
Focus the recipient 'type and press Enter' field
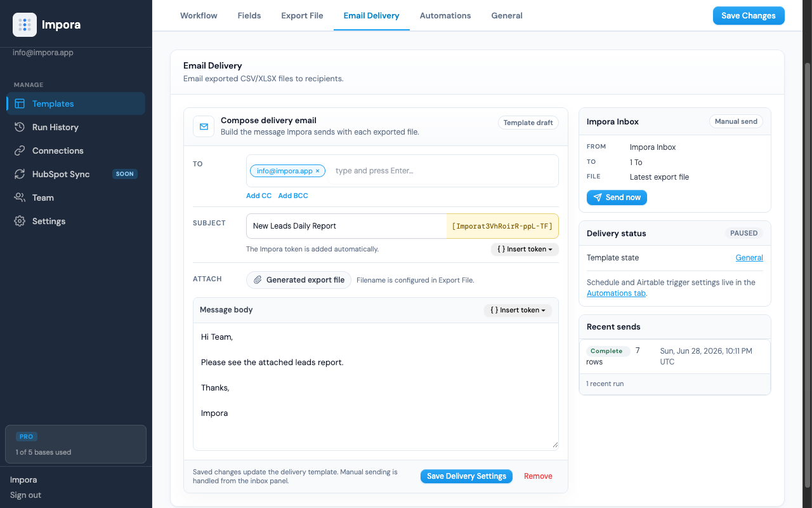tap(442, 171)
